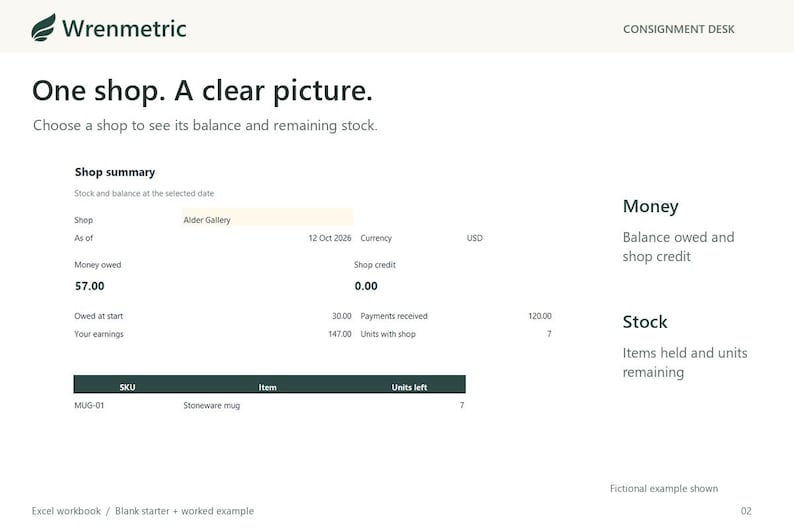Click the Wrenmetric brand name
This screenshot has height=529, width=794.
tap(124, 28)
